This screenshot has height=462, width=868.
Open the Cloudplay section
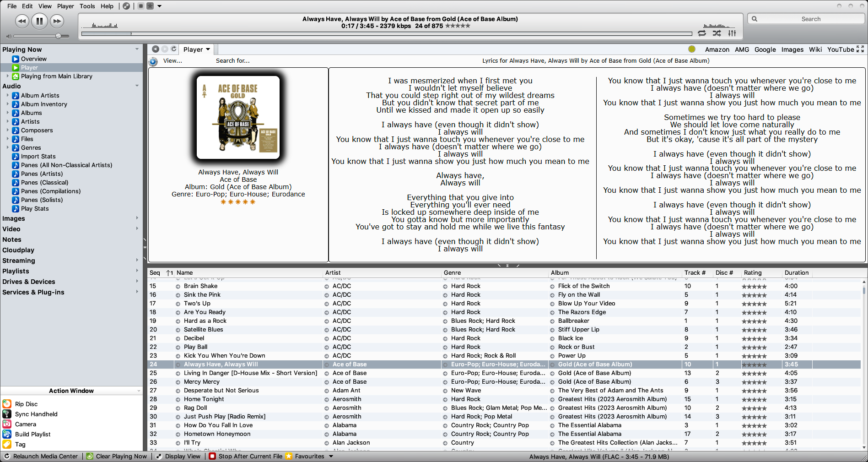18,250
